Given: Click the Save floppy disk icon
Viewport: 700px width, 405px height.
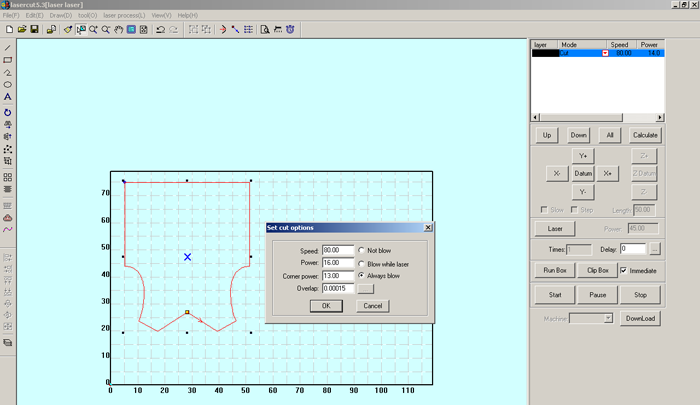Looking at the screenshot, I should [x=34, y=29].
